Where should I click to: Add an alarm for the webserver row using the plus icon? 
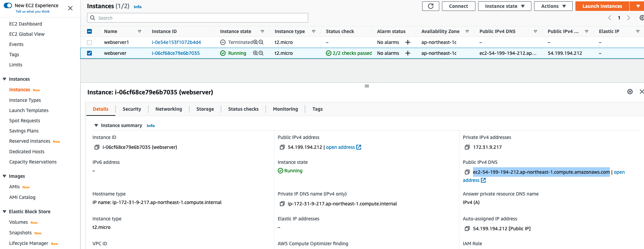coord(407,53)
